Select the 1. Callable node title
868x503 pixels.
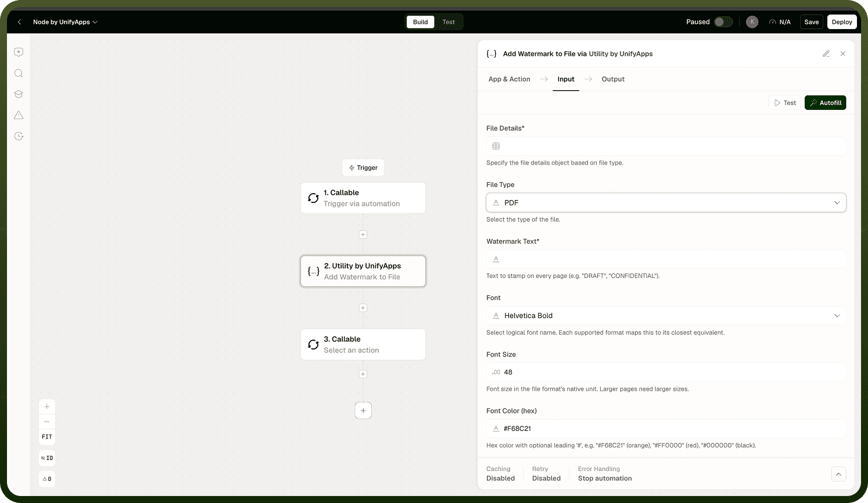coord(341,193)
